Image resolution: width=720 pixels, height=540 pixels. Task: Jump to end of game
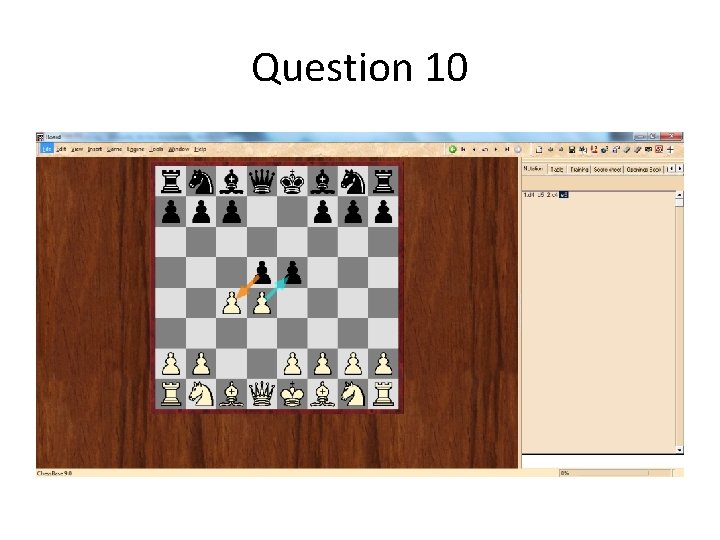point(507,149)
